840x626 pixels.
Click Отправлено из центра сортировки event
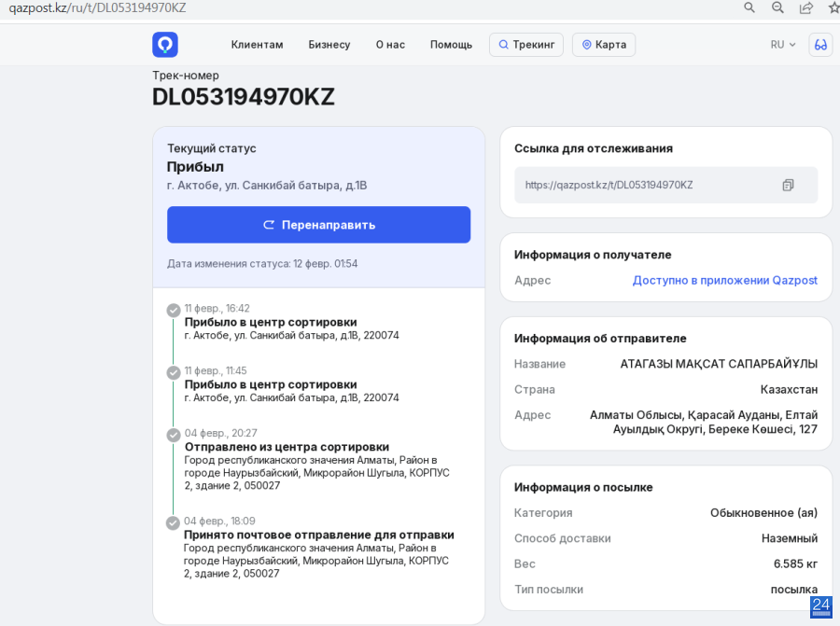[x=287, y=447]
